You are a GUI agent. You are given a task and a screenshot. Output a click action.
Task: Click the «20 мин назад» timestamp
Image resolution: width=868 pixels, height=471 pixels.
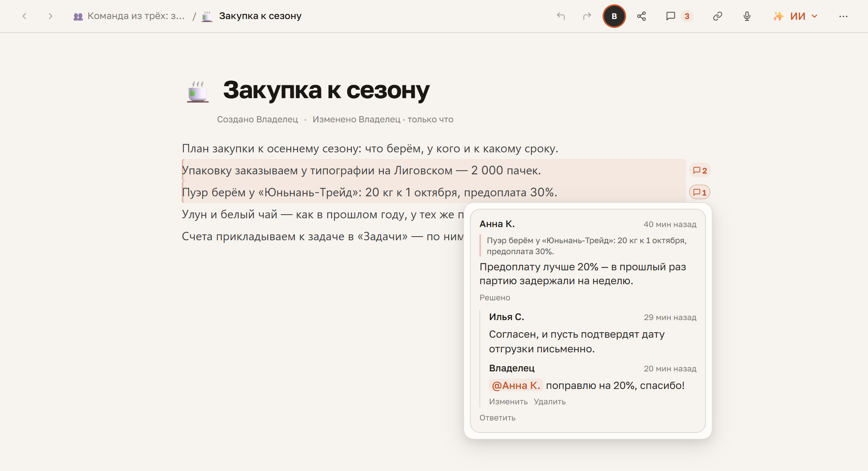coord(670,368)
